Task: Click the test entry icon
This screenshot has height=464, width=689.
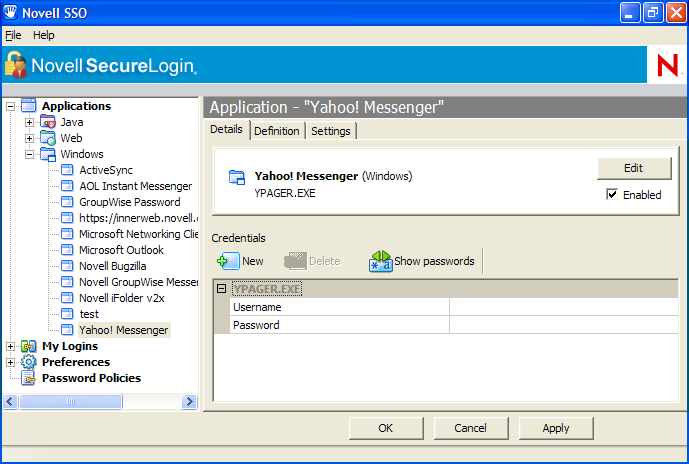Action: tap(67, 314)
